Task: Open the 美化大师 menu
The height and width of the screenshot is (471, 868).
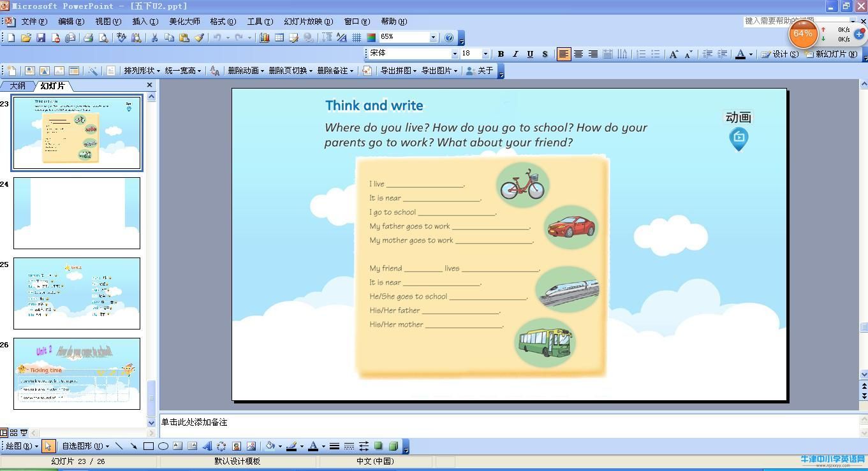Action: (184, 22)
